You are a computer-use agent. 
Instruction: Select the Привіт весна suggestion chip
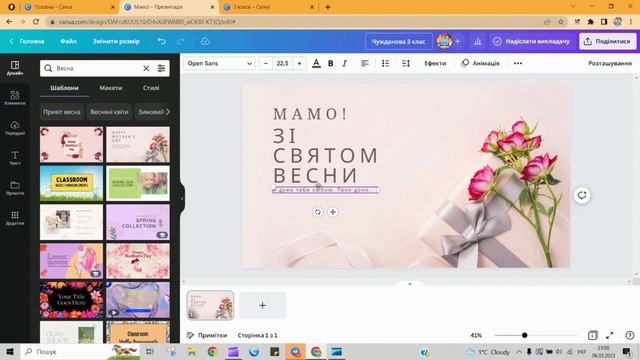[62, 112]
